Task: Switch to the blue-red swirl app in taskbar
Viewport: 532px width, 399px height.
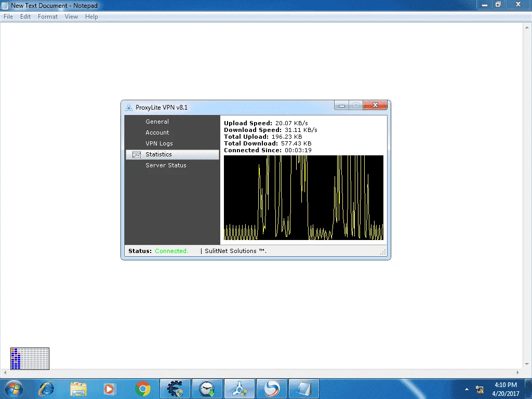Action: pos(272,389)
